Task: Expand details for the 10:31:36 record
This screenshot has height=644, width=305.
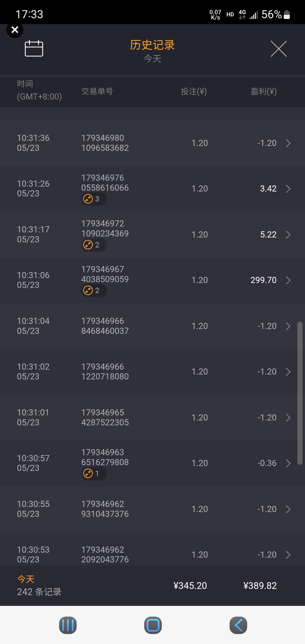Action: [x=288, y=143]
